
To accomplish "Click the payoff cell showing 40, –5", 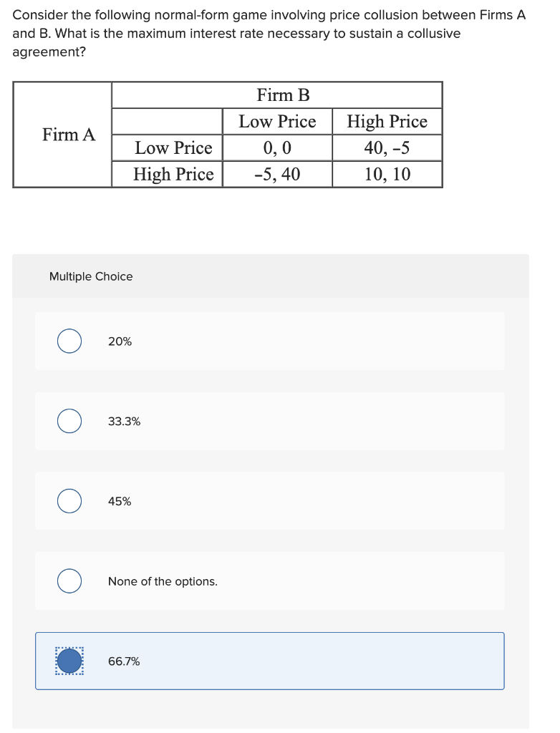I will [x=387, y=148].
